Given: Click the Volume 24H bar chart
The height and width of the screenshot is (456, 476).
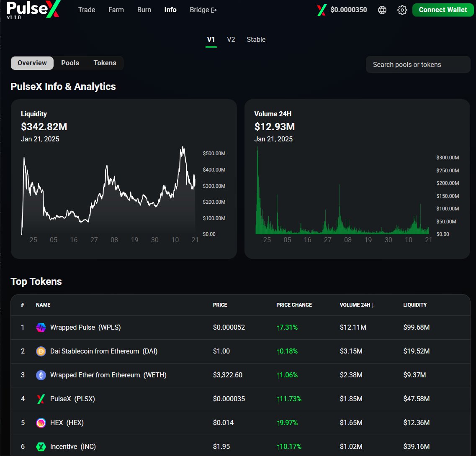Looking at the screenshot, I should point(342,190).
